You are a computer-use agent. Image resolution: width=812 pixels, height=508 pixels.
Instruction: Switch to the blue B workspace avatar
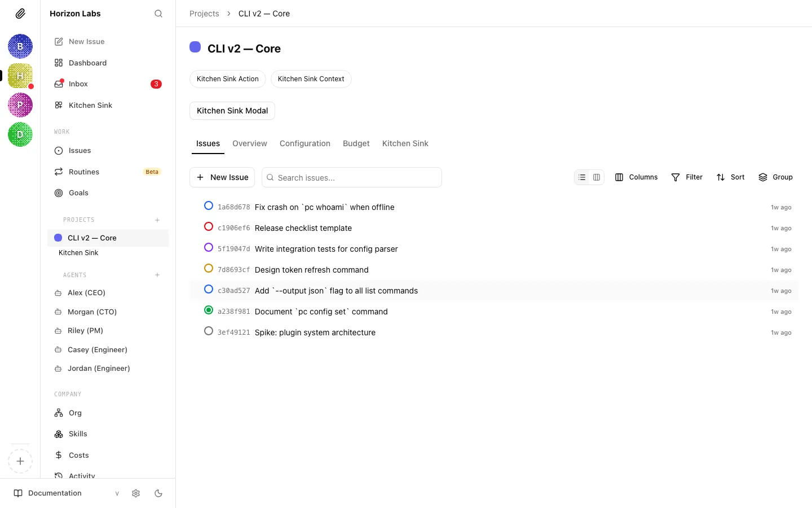click(x=20, y=46)
